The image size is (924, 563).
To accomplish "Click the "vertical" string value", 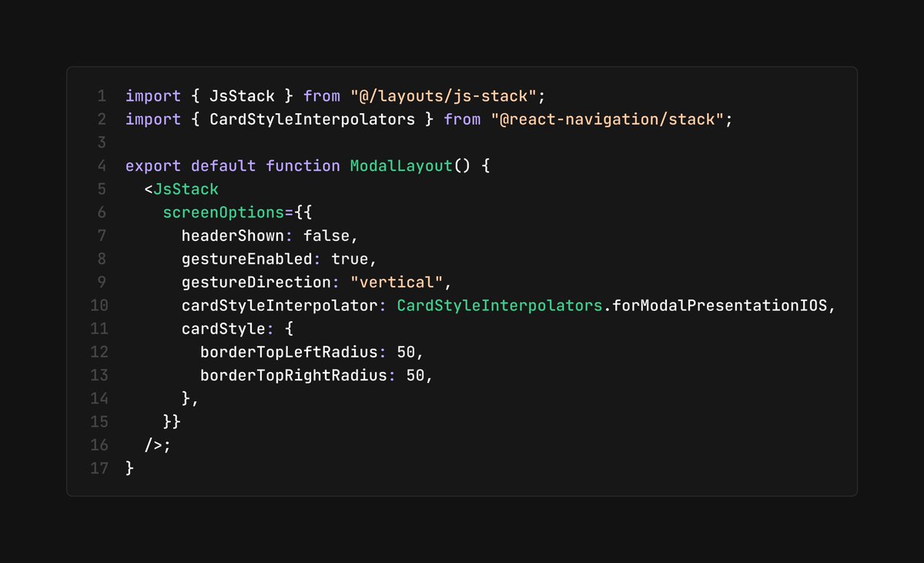I will coord(396,282).
